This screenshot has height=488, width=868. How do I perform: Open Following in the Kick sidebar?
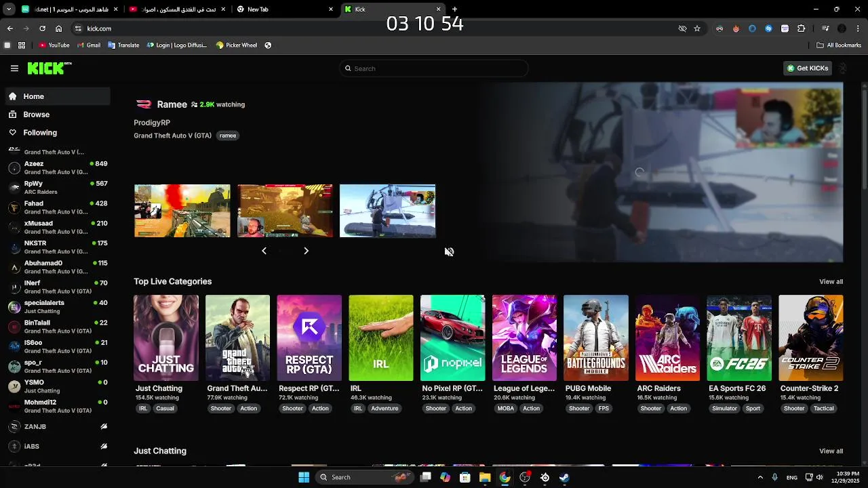58,133
